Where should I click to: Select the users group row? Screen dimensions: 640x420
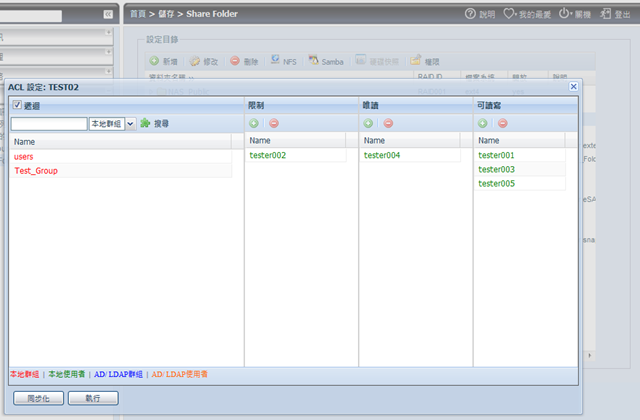click(x=24, y=156)
